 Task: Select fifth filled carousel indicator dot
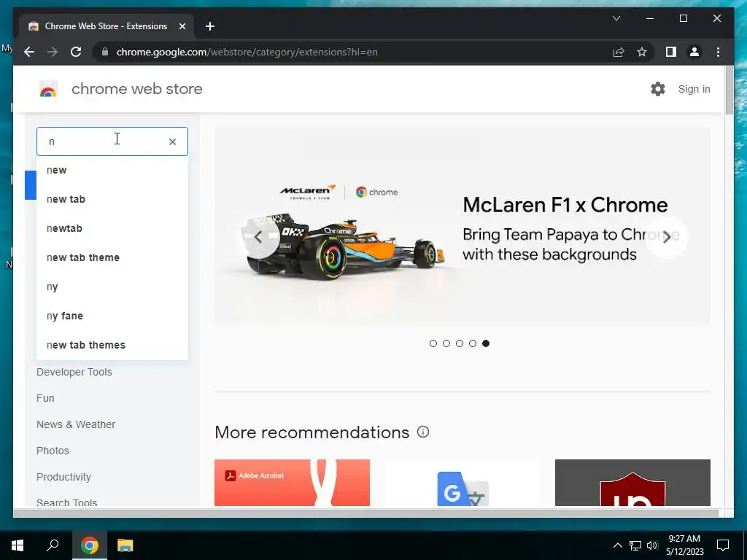tap(486, 343)
